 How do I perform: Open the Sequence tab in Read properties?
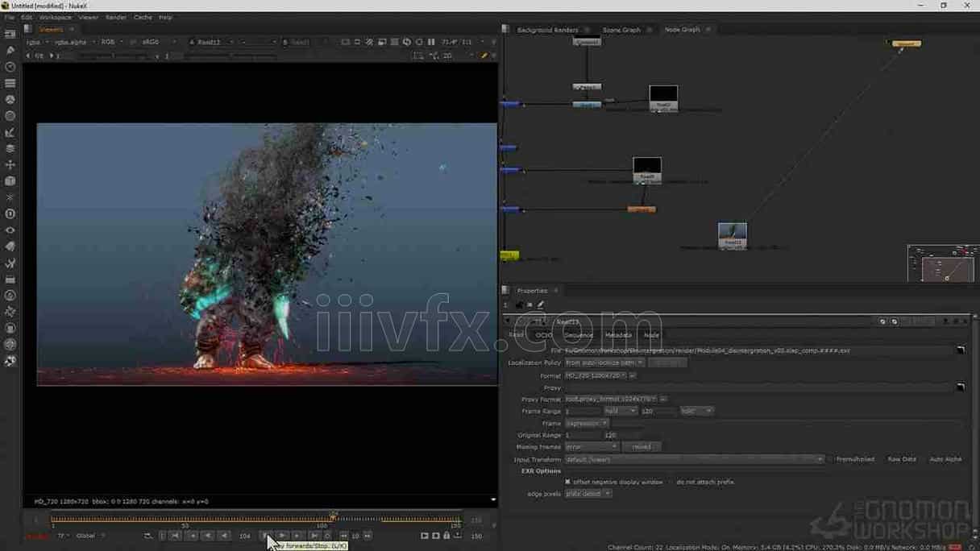(579, 335)
